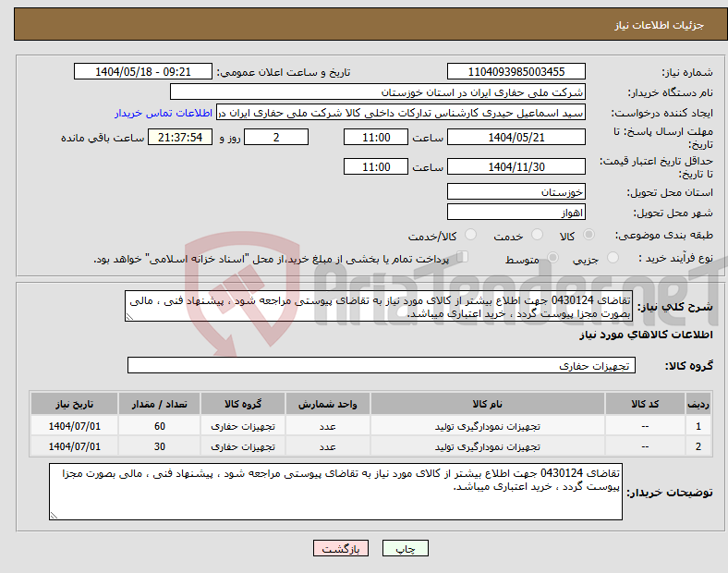Toggle the اسناد خزانه اسلامی payment checkbox

[463, 257]
